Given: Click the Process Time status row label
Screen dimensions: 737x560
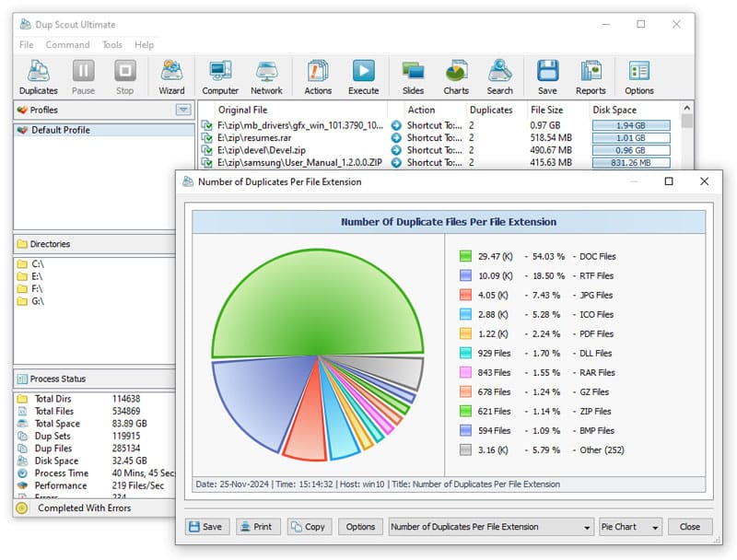Looking at the screenshot, I should tap(61, 473).
